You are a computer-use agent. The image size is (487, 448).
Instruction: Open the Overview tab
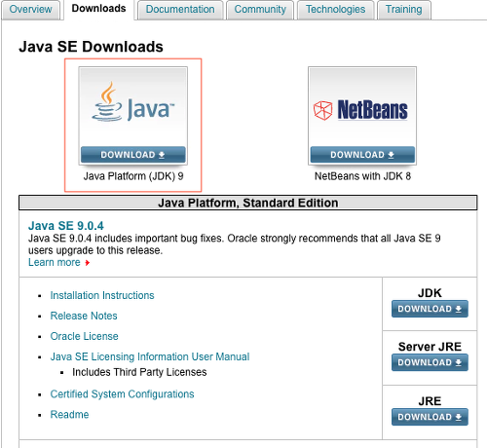pyautogui.click(x=30, y=10)
